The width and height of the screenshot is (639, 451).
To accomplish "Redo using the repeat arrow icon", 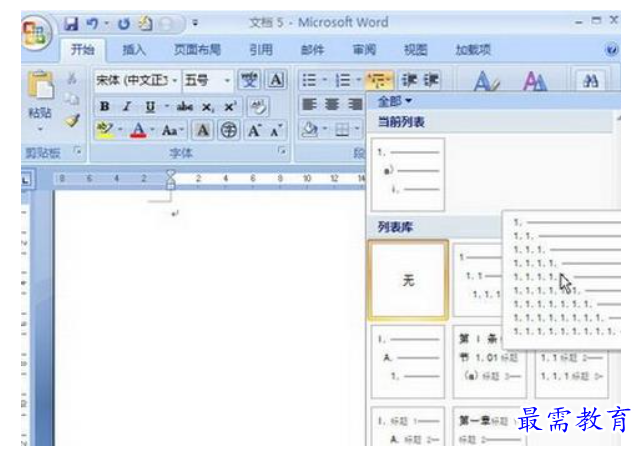I will (124, 24).
